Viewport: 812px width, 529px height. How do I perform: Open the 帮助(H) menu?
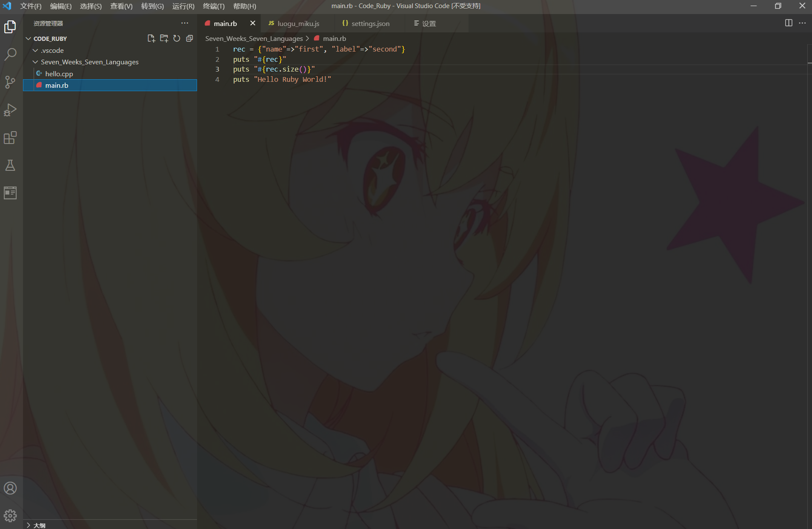coord(245,6)
